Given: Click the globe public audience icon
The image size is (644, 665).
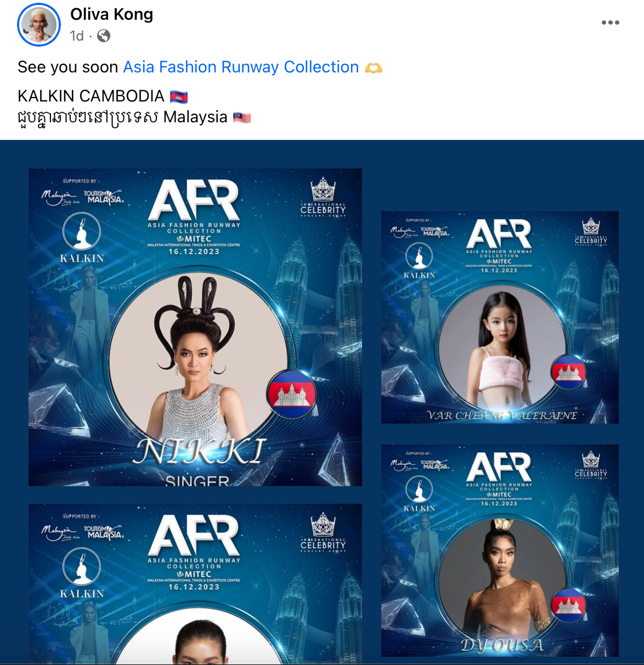Looking at the screenshot, I should click(x=104, y=36).
